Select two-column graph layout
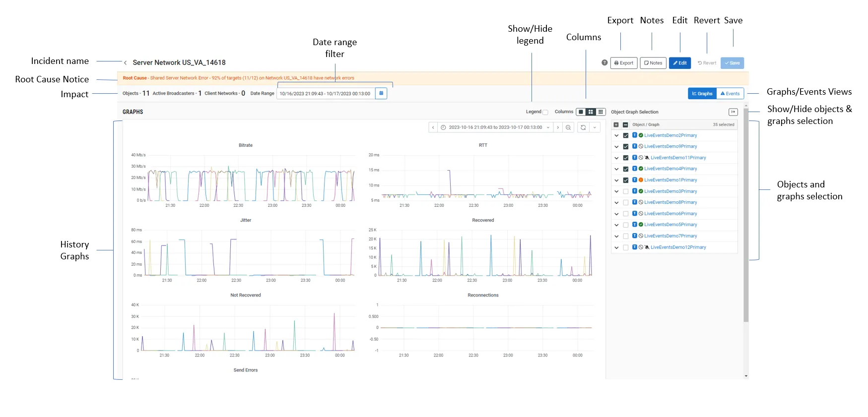The width and height of the screenshot is (868, 417). (591, 112)
